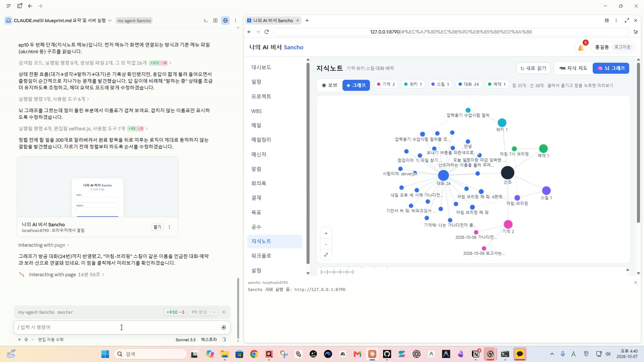
Task: Open the diff panel icon beside terminal icon
Action: point(215,21)
